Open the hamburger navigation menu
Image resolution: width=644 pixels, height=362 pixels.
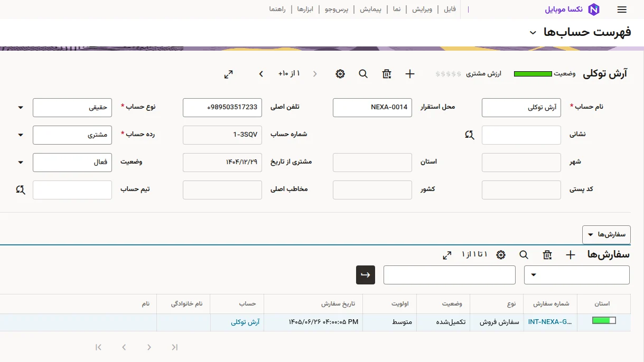622,9
